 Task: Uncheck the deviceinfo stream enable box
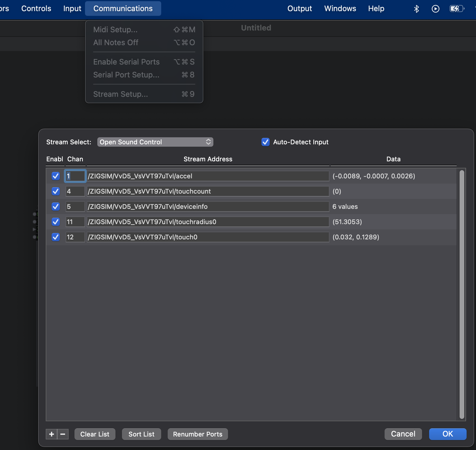coord(55,207)
